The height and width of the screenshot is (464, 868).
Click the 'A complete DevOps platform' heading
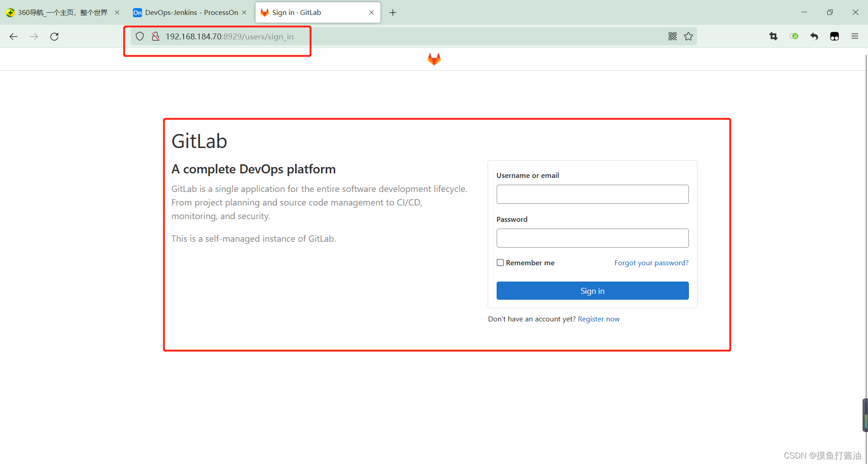point(254,169)
